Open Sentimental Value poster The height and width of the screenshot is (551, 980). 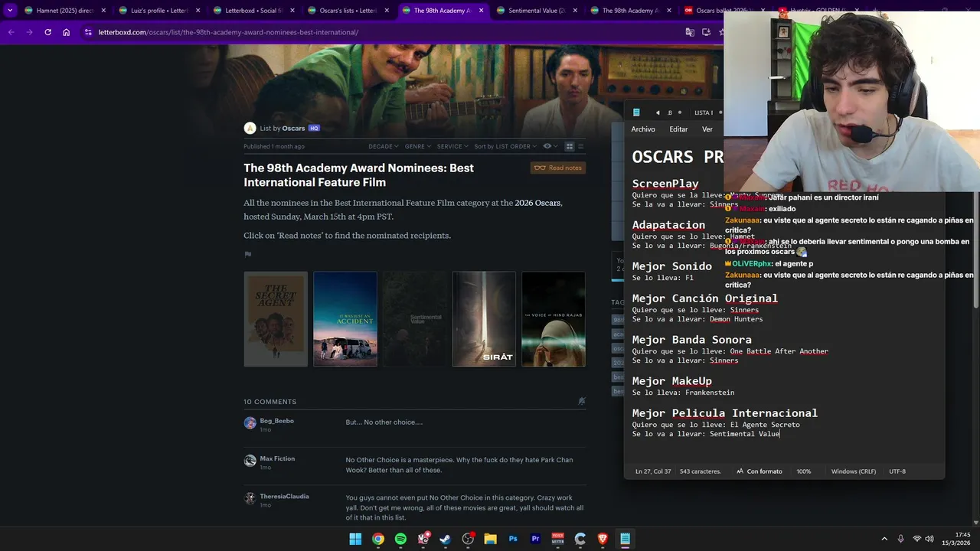(415, 319)
